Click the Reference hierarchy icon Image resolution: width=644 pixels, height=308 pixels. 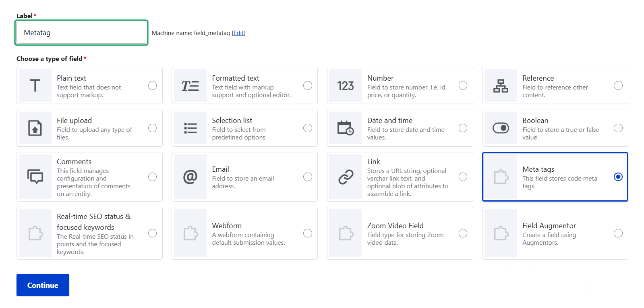pos(501,85)
